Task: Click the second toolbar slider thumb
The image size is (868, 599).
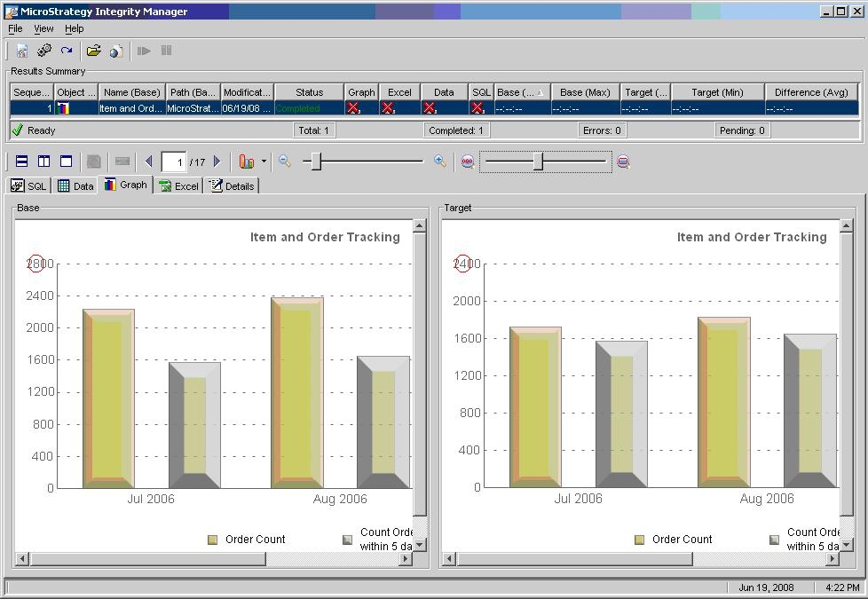Action: (539, 162)
